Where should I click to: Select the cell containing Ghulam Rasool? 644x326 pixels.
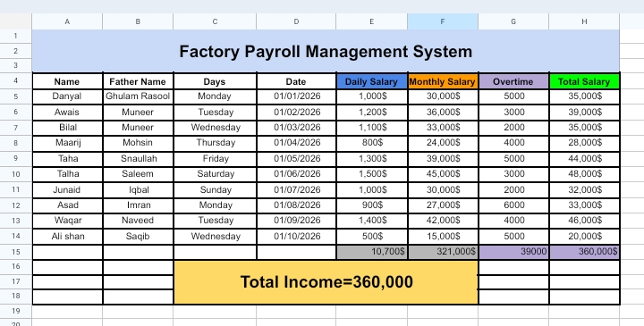[x=138, y=96]
